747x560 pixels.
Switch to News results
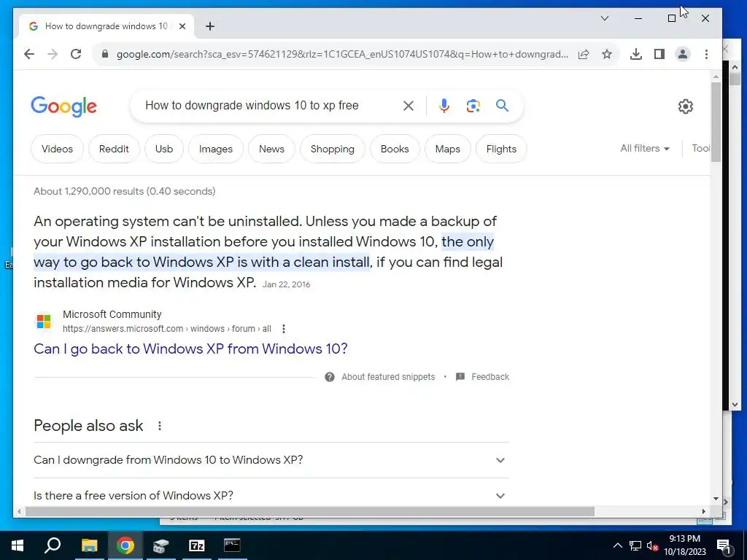click(271, 149)
